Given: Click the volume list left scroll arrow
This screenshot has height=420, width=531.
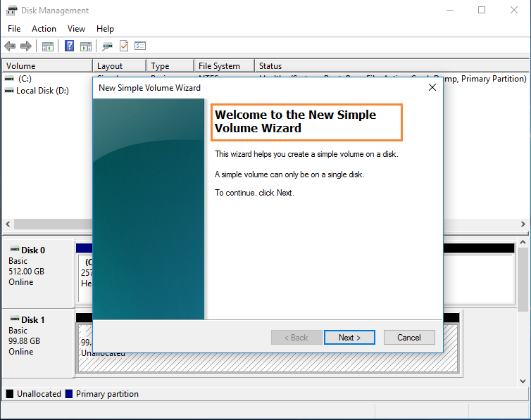Looking at the screenshot, I should click(8, 224).
